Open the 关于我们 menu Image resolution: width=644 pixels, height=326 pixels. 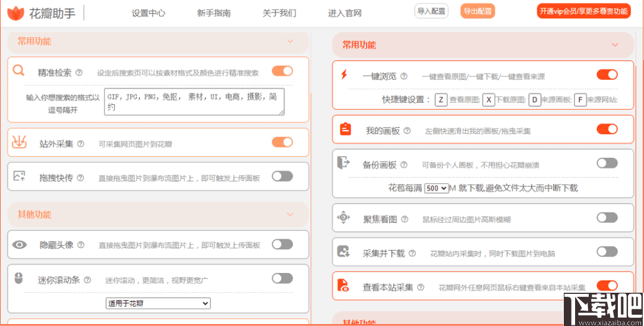pos(279,13)
